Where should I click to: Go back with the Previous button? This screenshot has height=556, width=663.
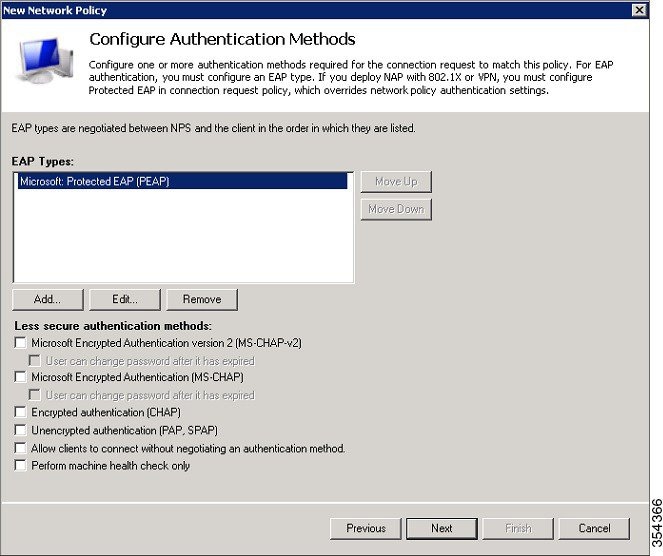[x=366, y=529]
